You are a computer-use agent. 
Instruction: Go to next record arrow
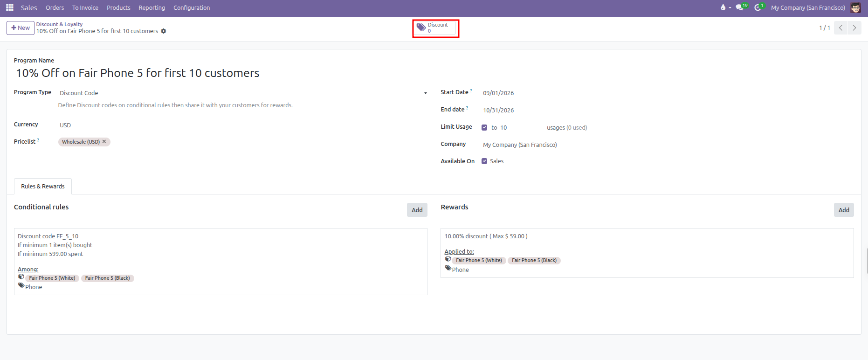coord(854,28)
